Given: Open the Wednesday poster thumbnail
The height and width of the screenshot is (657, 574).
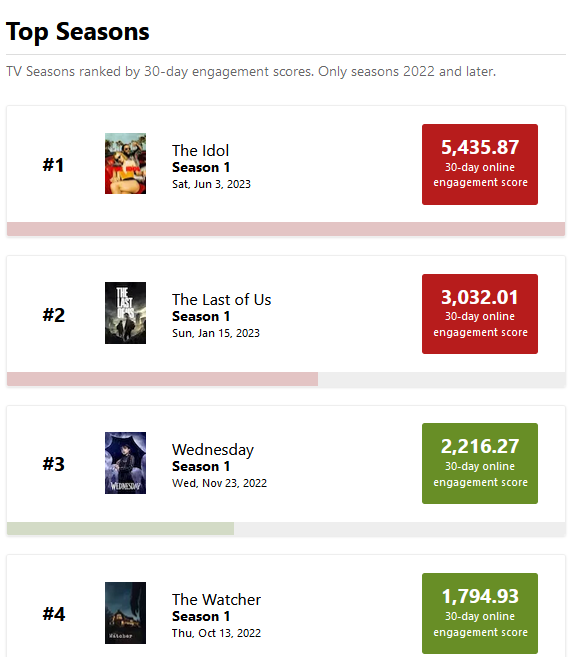Looking at the screenshot, I should pyautogui.click(x=125, y=463).
